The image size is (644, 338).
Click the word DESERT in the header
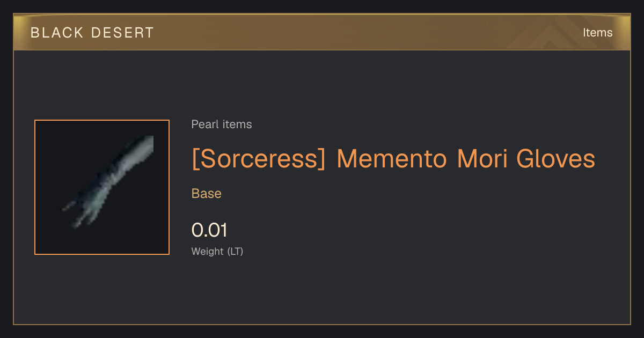122,33
